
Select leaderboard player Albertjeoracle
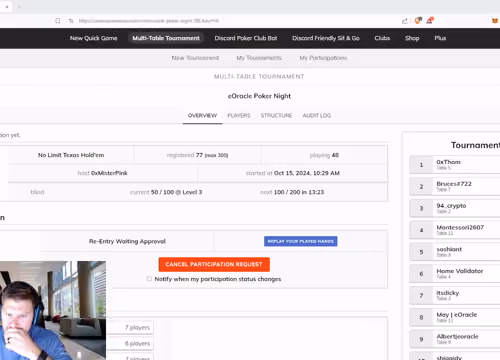point(455,339)
